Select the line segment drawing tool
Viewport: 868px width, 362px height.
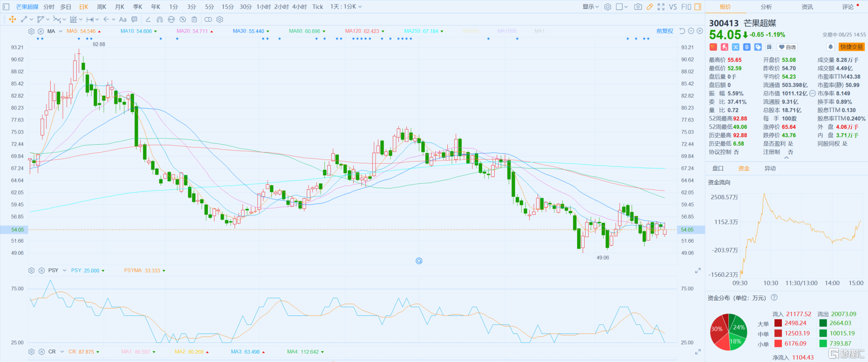pos(24,20)
